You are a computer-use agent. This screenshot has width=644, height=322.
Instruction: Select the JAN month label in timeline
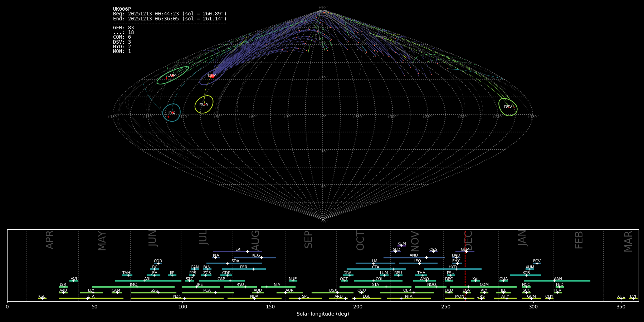(522, 238)
